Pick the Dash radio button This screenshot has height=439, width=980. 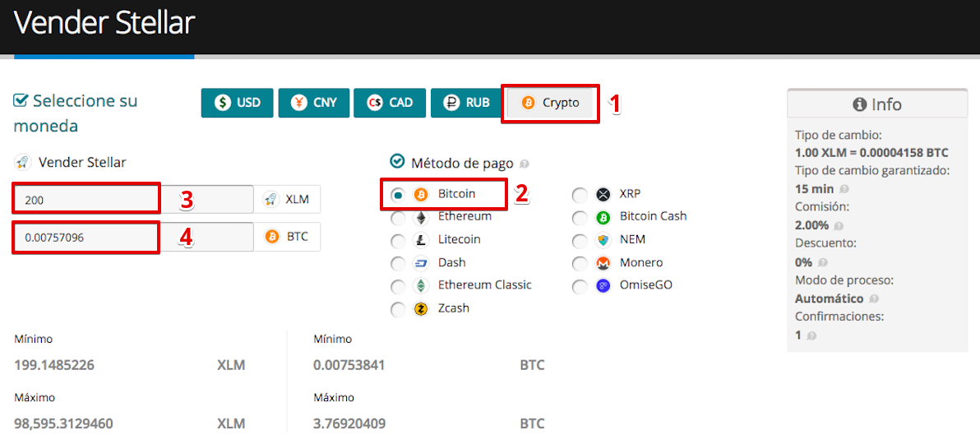pos(397,264)
